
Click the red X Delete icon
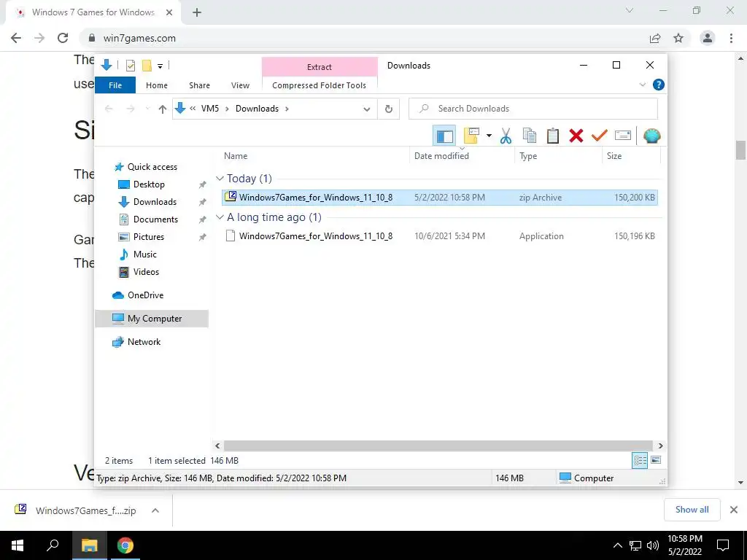click(576, 136)
